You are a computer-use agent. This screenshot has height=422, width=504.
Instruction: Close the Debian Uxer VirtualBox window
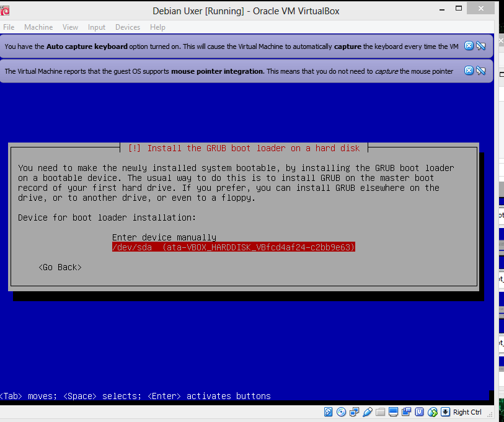pos(481,8)
